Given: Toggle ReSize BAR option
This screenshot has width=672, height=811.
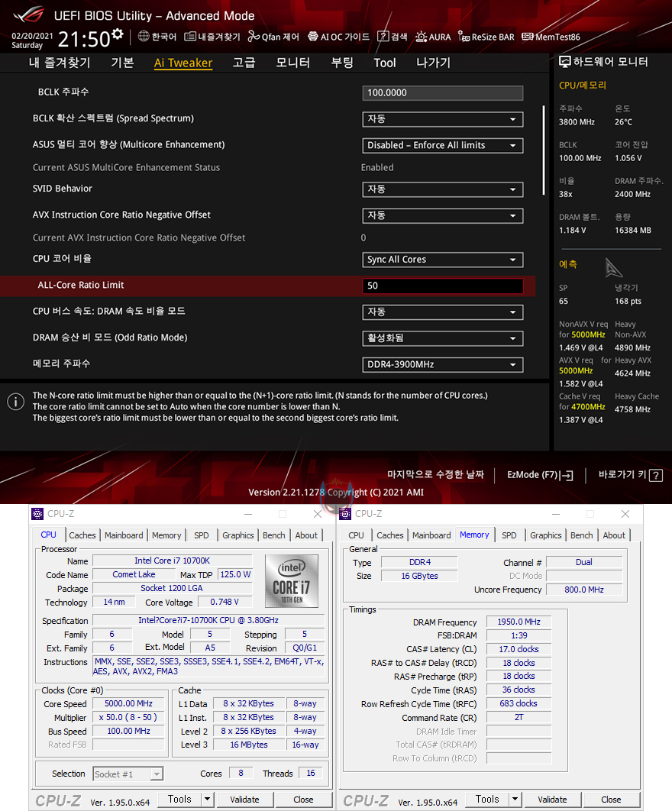Looking at the screenshot, I should (x=486, y=37).
